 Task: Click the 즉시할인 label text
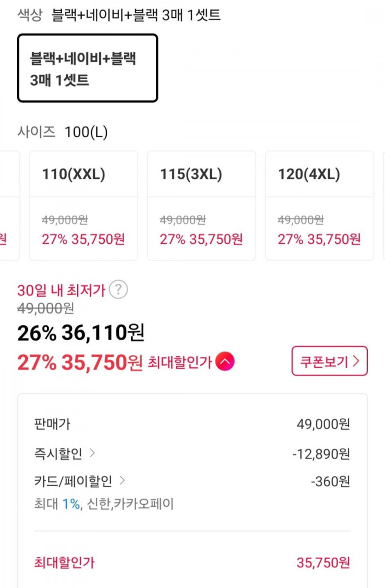[x=58, y=454]
